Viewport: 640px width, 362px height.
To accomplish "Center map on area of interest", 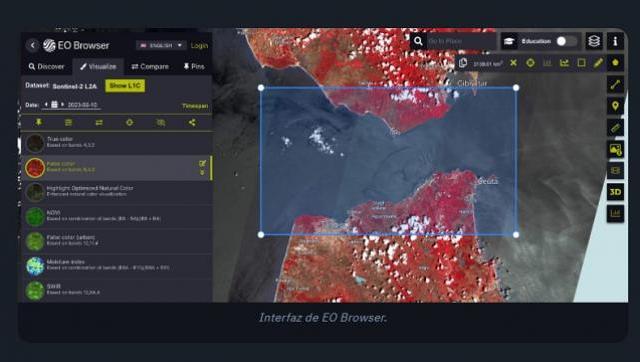I will point(530,63).
